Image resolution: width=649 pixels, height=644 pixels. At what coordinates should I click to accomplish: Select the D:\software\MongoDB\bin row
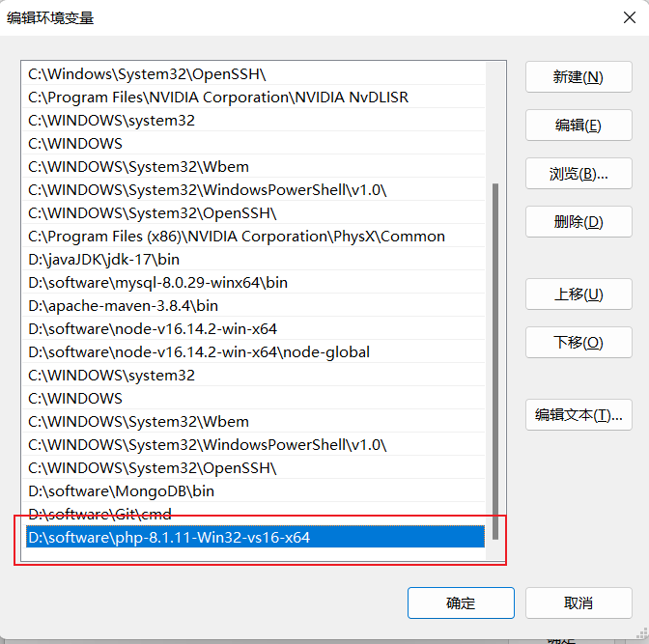[x=253, y=491]
